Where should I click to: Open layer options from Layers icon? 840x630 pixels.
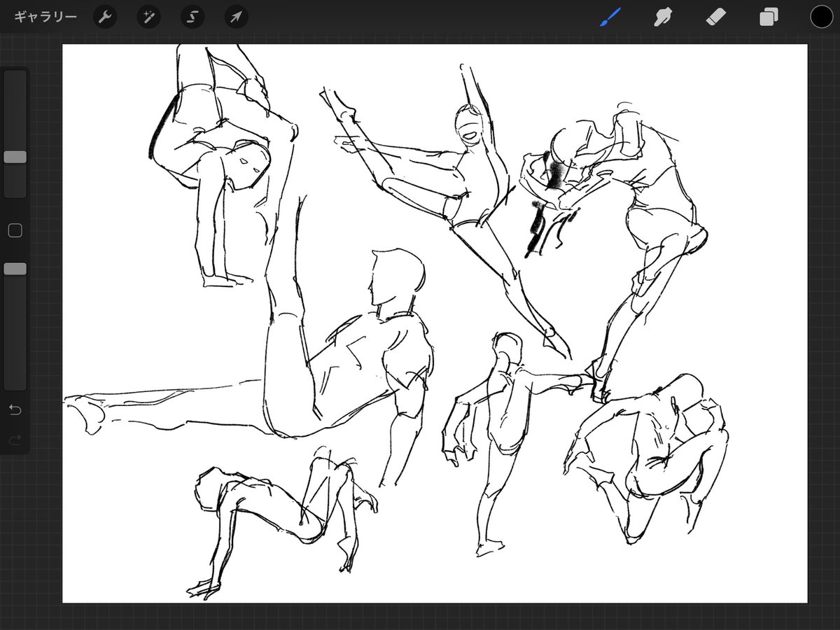(768, 17)
